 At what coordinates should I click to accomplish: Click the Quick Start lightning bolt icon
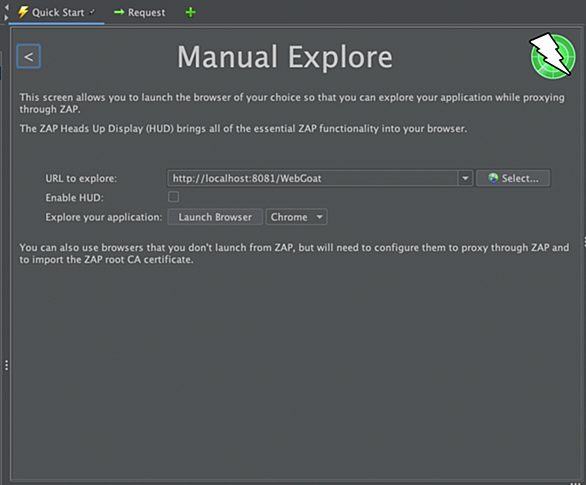pyautogui.click(x=23, y=12)
